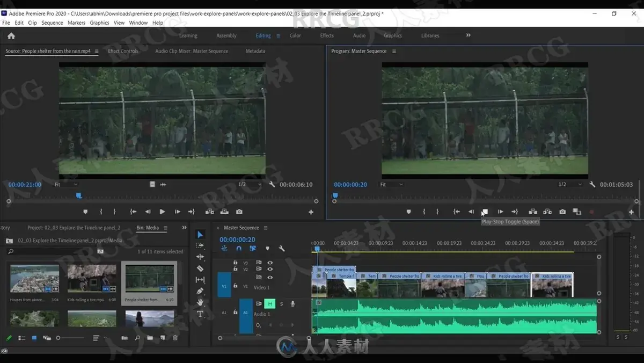Open Source monitor settings wrench
644x363 pixels.
(x=272, y=184)
